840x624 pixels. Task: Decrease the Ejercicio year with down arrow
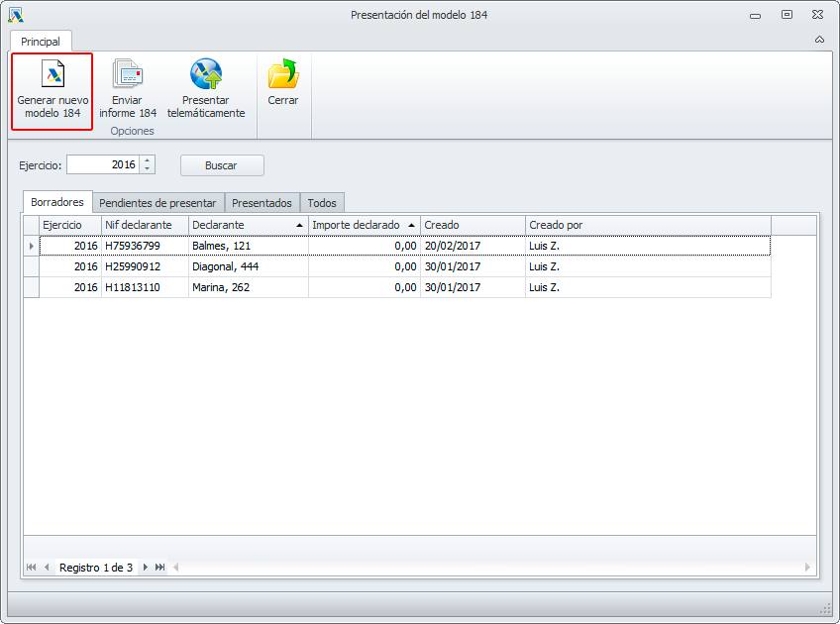(148, 169)
